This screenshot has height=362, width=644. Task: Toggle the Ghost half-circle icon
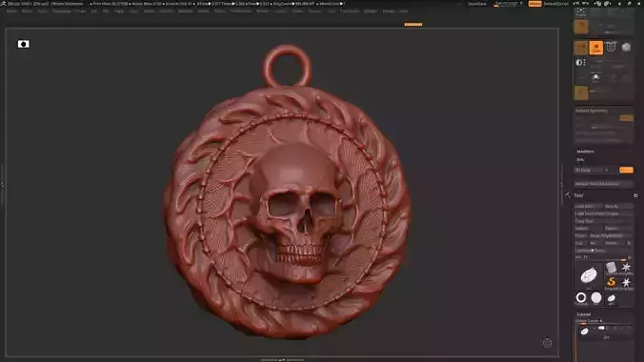click(580, 63)
